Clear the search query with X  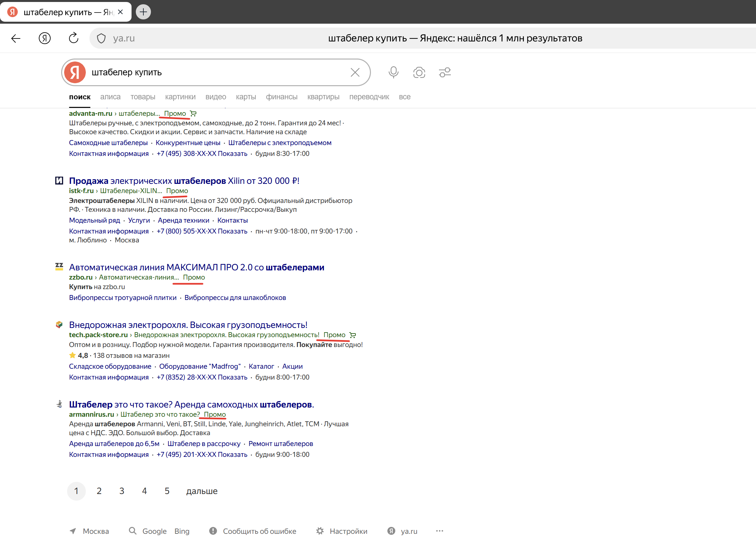(355, 72)
